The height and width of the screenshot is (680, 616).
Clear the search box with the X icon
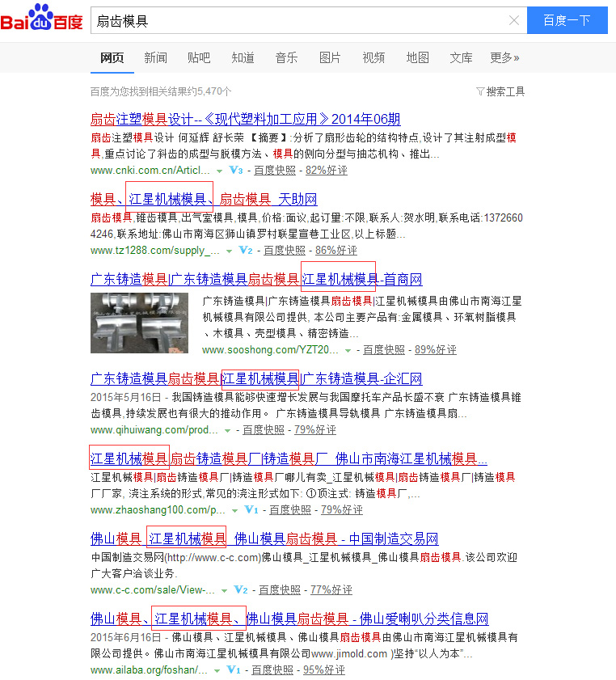point(513,20)
